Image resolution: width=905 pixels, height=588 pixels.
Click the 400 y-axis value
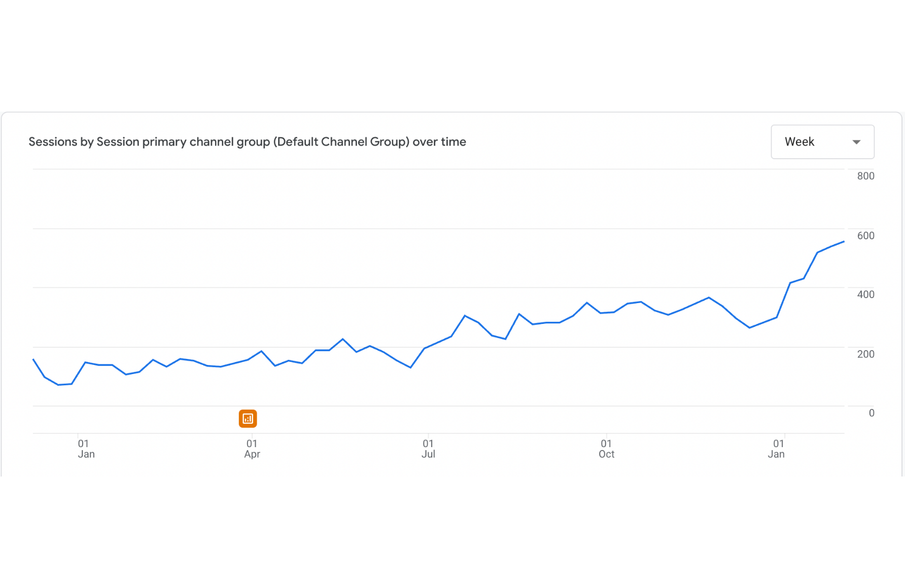[865, 295]
